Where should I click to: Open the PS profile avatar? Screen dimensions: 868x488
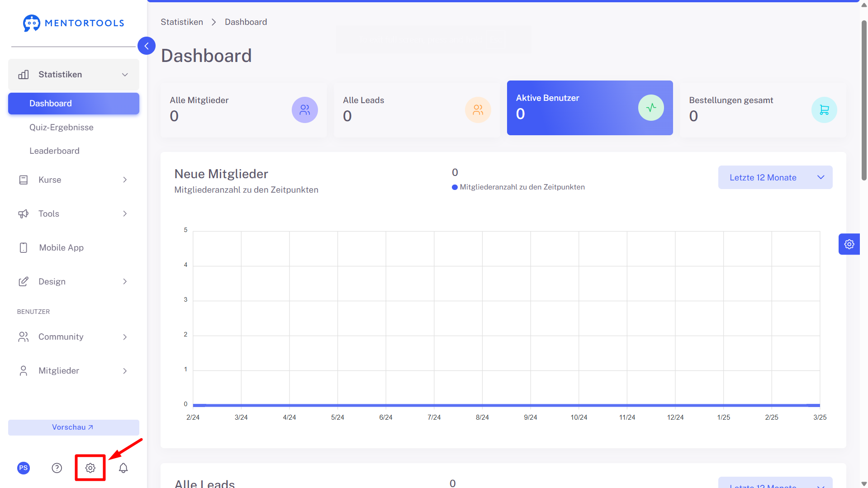[x=24, y=468]
